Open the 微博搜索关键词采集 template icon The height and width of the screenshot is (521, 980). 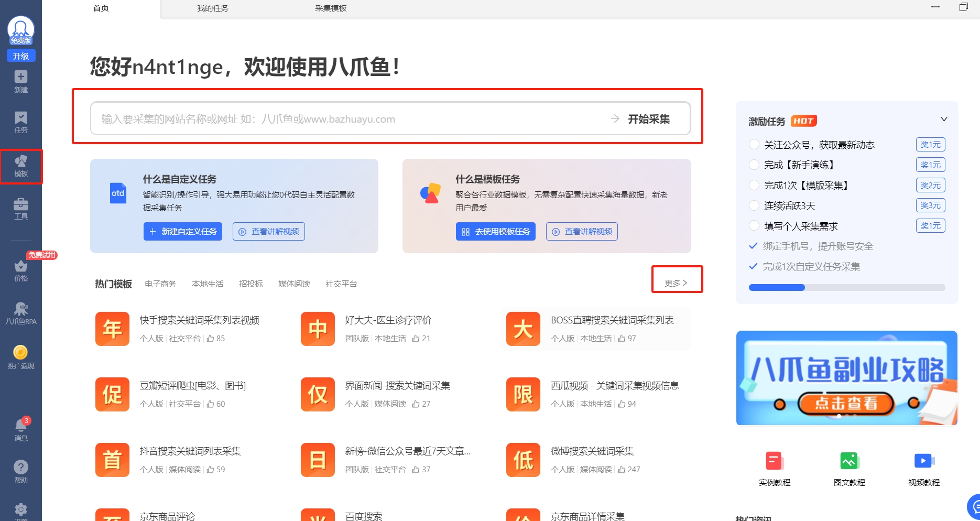point(523,460)
